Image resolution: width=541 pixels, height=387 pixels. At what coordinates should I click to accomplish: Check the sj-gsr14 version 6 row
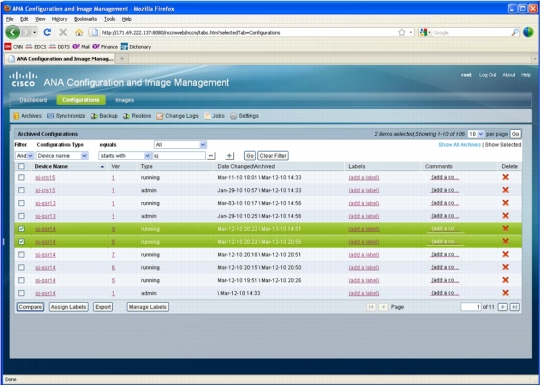click(21, 267)
